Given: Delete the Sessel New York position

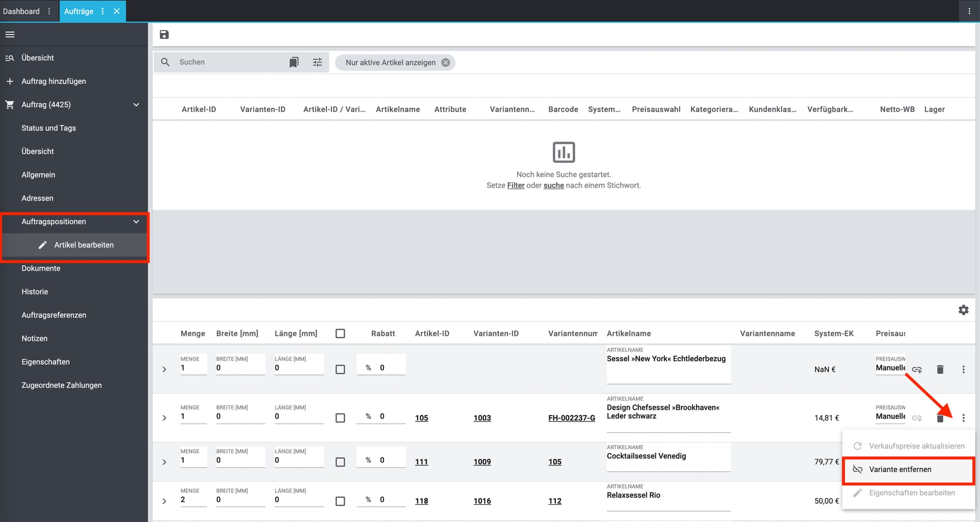Looking at the screenshot, I should pyautogui.click(x=940, y=369).
